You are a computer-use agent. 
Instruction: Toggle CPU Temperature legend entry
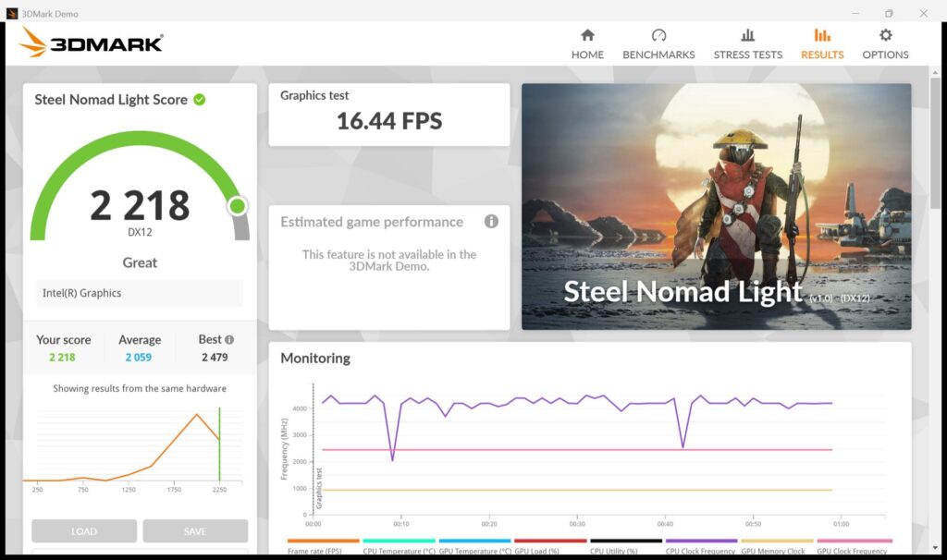tap(399, 547)
